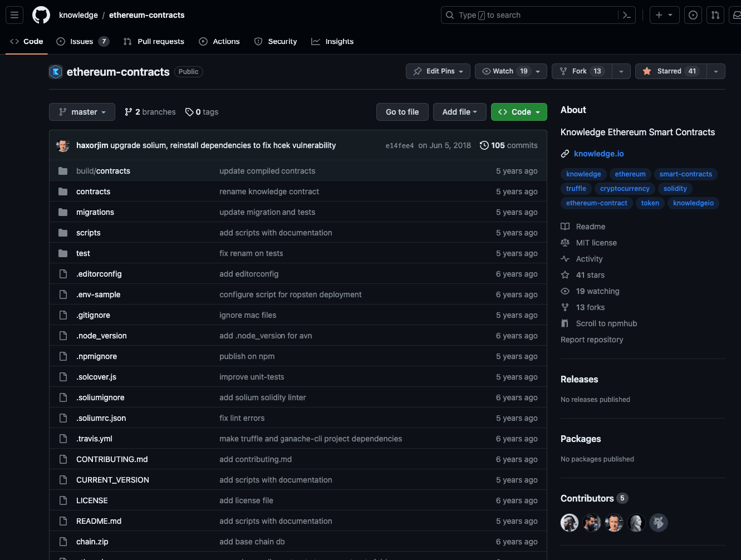The image size is (741, 560).
Task: Open the .travis.yml file
Action: [x=95, y=439]
